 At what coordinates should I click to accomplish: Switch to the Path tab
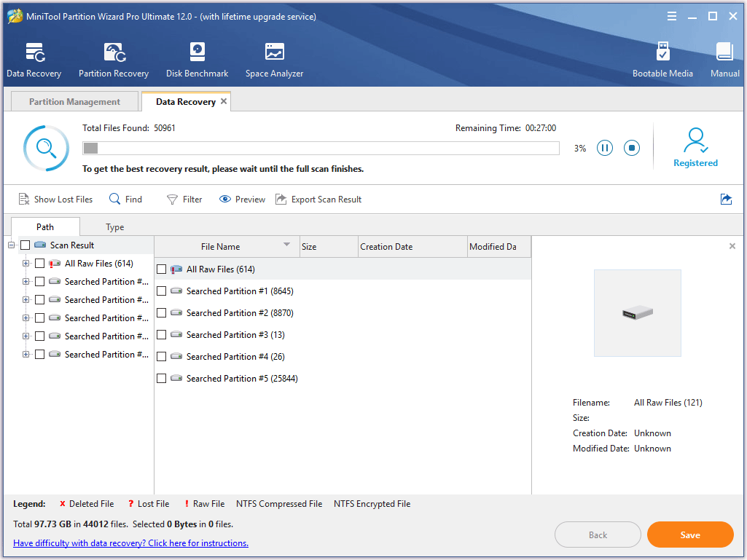pyautogui.click(x=45, y=226)
